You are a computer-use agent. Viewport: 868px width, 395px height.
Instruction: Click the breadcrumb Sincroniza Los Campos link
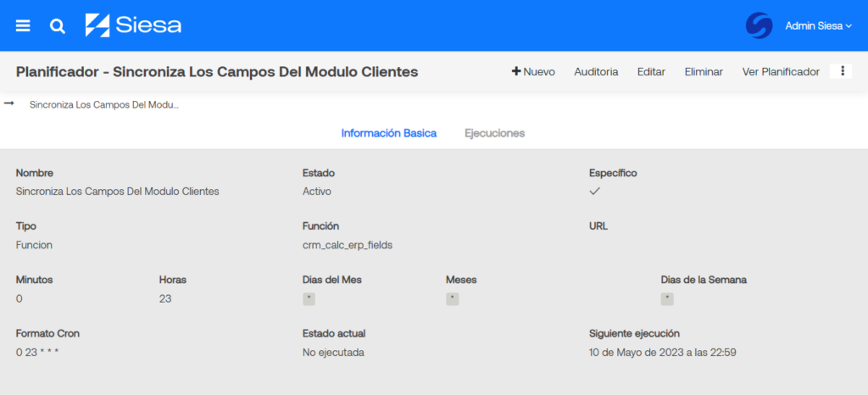[x=103, y=105]
